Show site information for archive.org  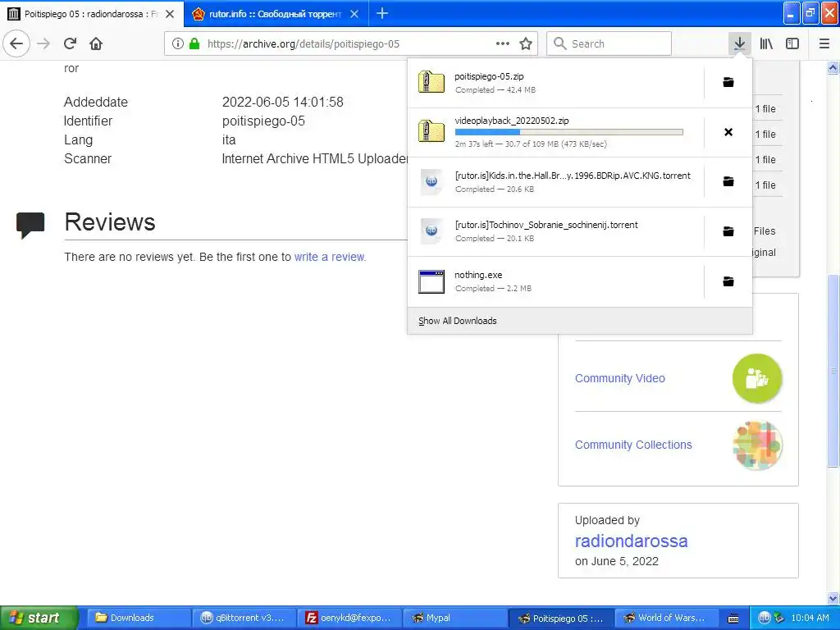(177, 43)
